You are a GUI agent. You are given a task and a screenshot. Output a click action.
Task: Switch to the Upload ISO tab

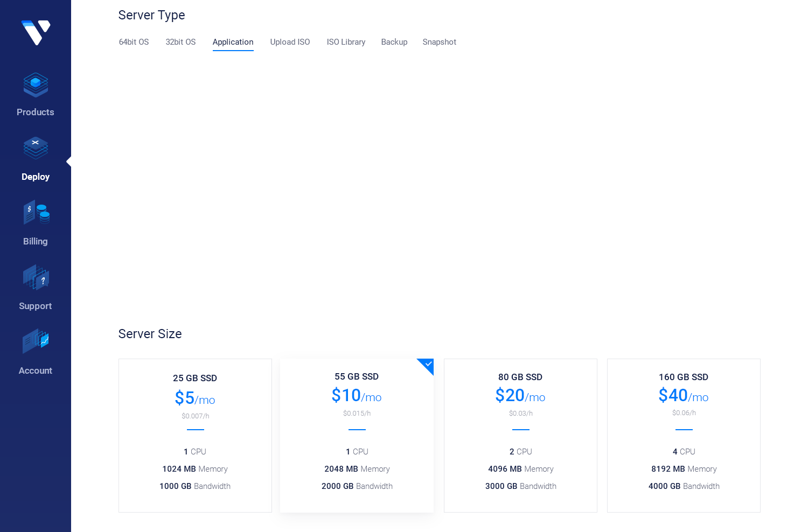pyautogui.click(x=290, y=42)
